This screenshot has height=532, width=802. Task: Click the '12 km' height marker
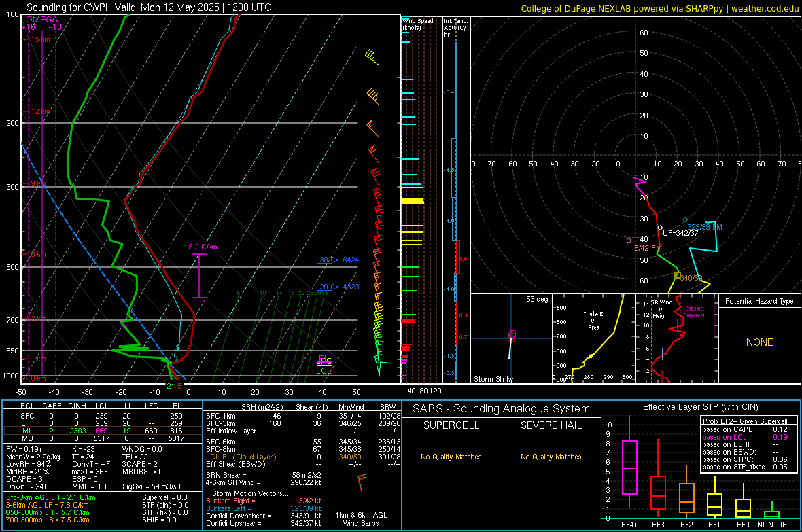[40, 111]
